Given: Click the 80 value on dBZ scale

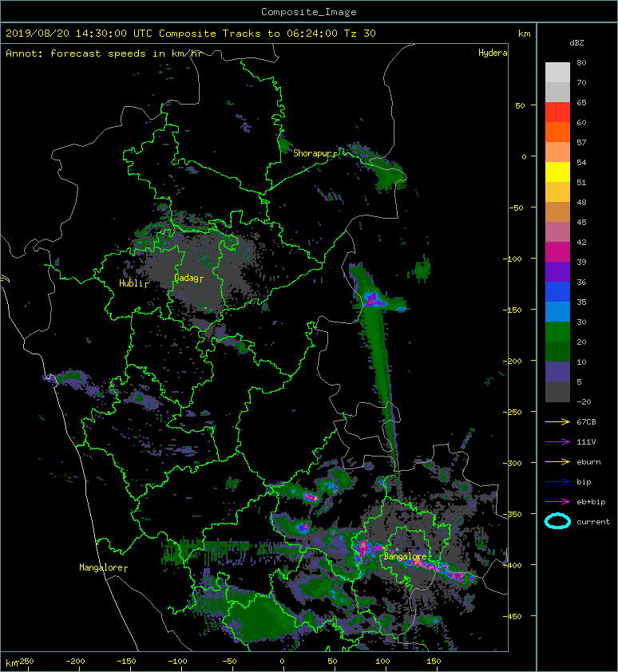Looking at the screenshot, I should tap(581, 62).
